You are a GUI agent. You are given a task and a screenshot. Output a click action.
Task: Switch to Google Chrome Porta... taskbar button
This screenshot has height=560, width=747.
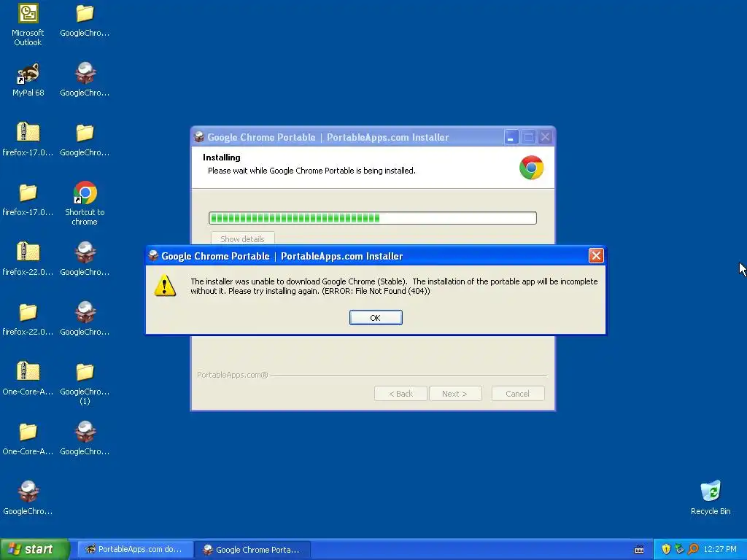[x=252, y=549]
